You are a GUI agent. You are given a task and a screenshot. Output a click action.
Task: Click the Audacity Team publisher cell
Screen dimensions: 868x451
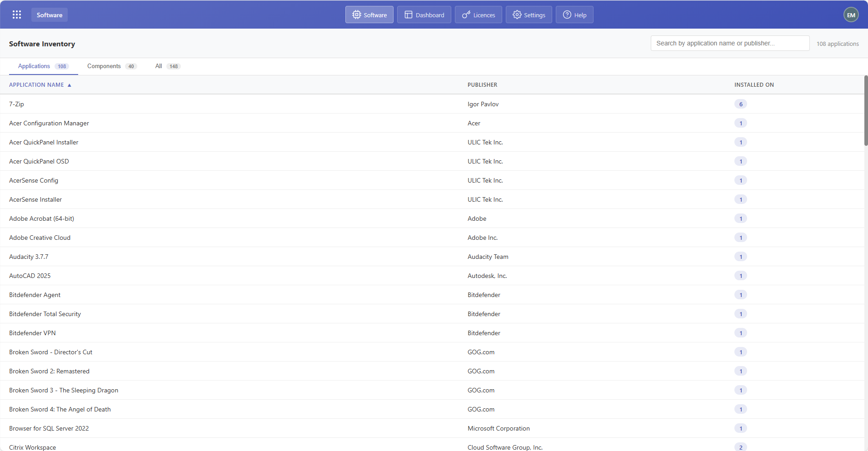pyautogui.click(x=488, y=257)
